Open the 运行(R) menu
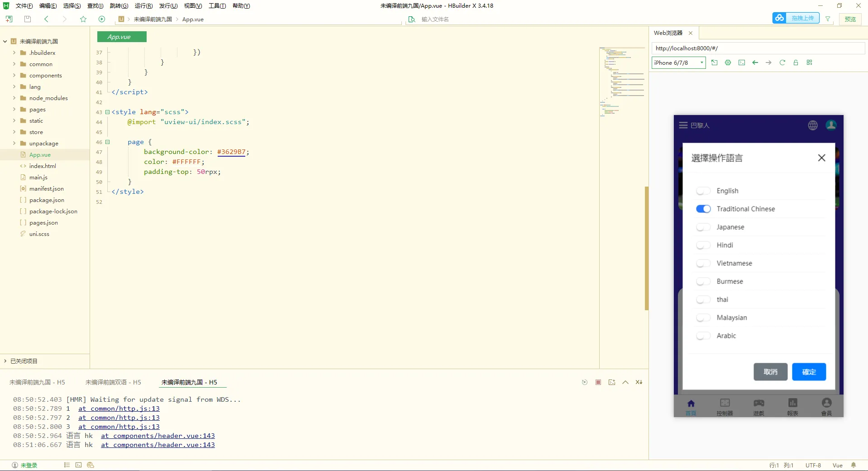This screenshot has width=868, height=471. click(143, 6)
